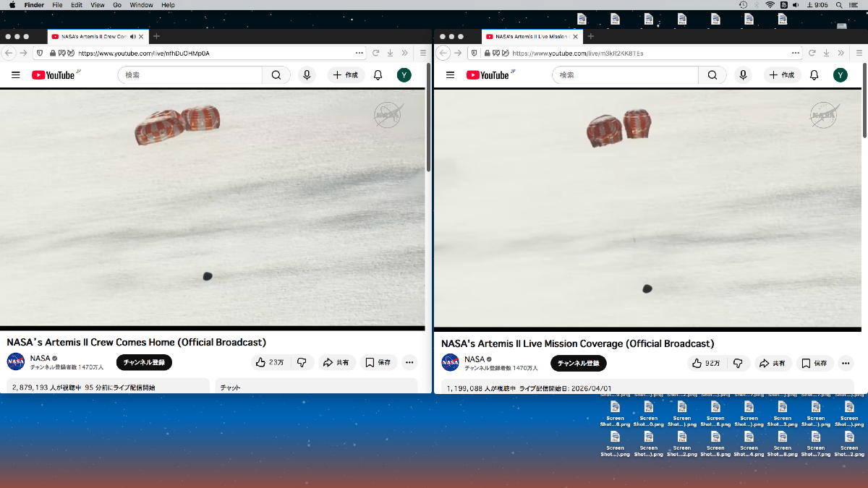Screen dimensions: 868x488
Task: Click padlock site info icon, right browser
Action: coord(487,53)
